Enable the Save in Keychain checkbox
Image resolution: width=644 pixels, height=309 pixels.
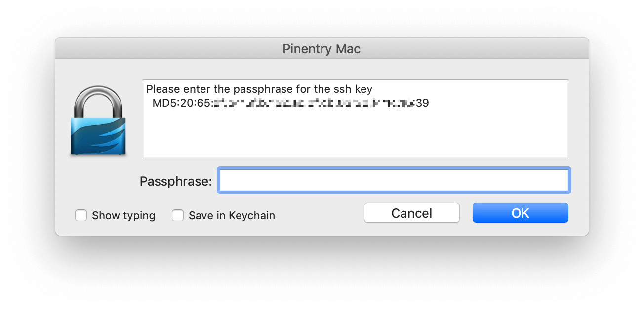178,216
